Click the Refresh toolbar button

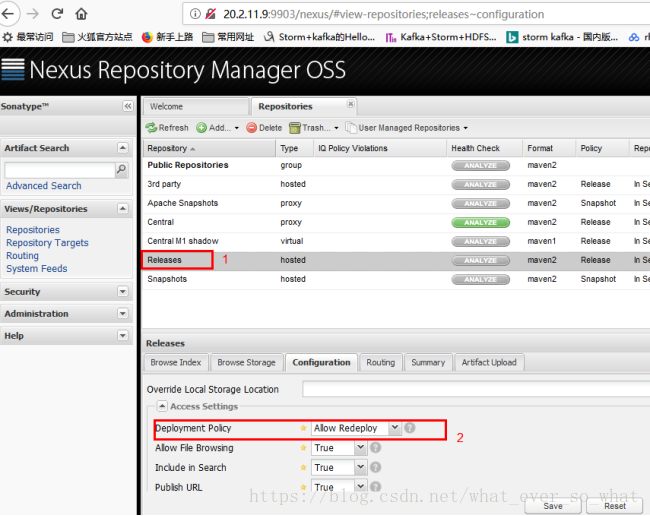pyautogui.click(x=167, y=128)
